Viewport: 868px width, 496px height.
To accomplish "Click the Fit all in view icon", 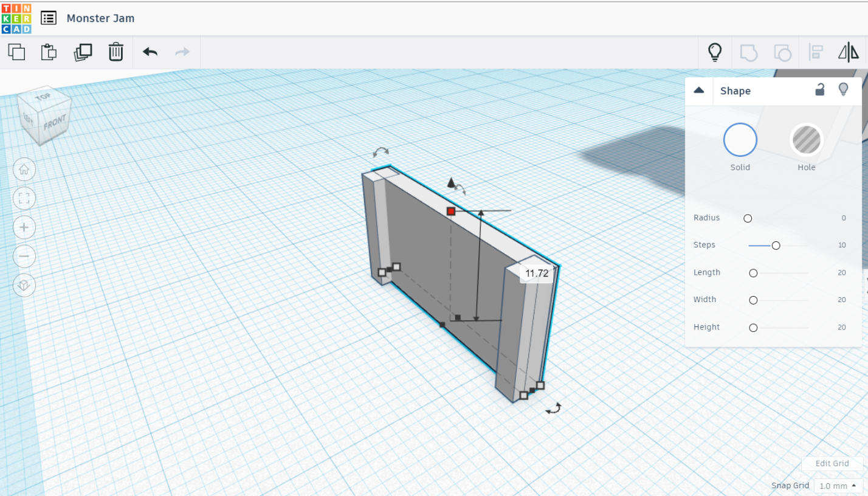I will pos(24,198).
